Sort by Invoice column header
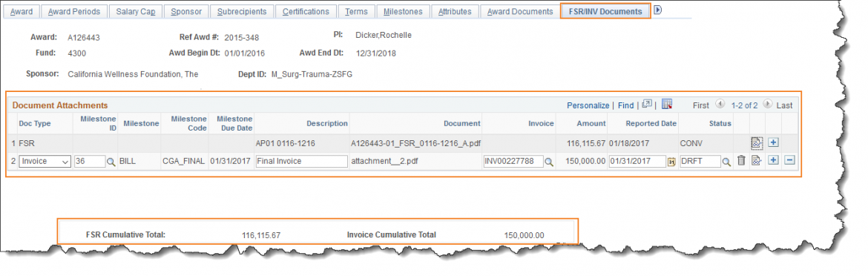Viewport: 868px width, 276px height. pos(541,123)
